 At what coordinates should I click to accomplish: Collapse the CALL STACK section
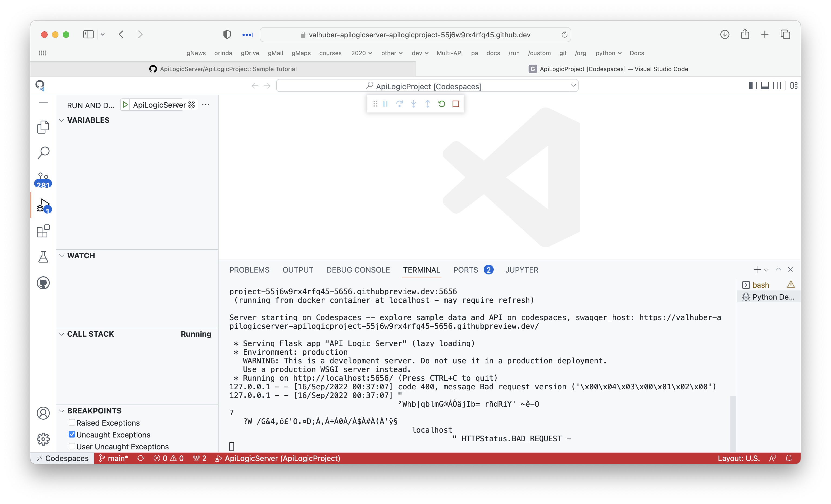(61, 334)
